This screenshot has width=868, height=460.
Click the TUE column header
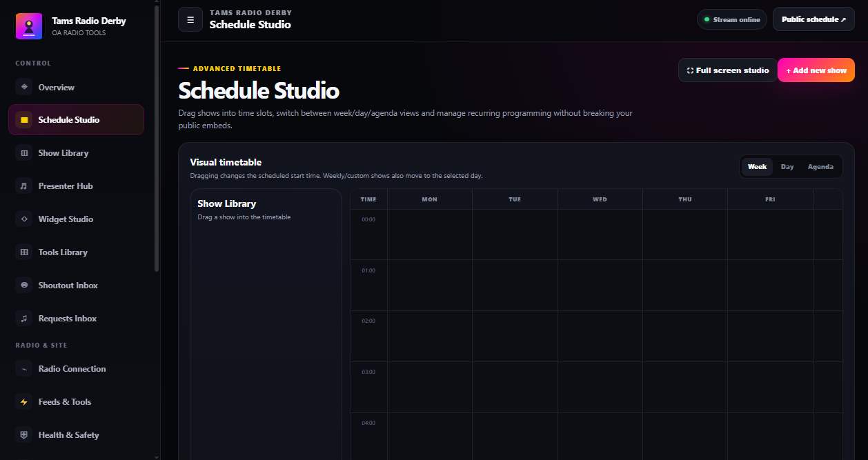pyautogui.click(x=515, y=199)
